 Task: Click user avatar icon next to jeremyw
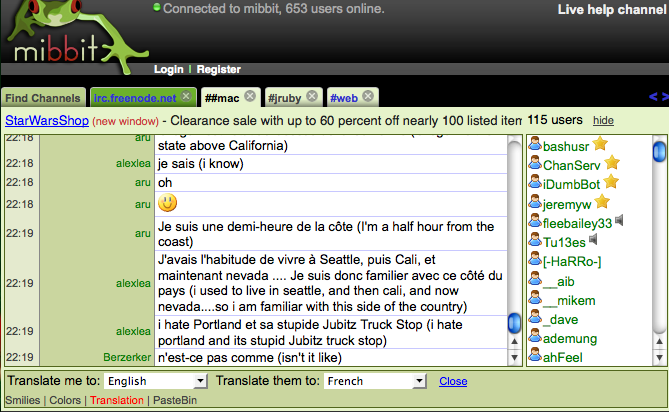point(535,202)
